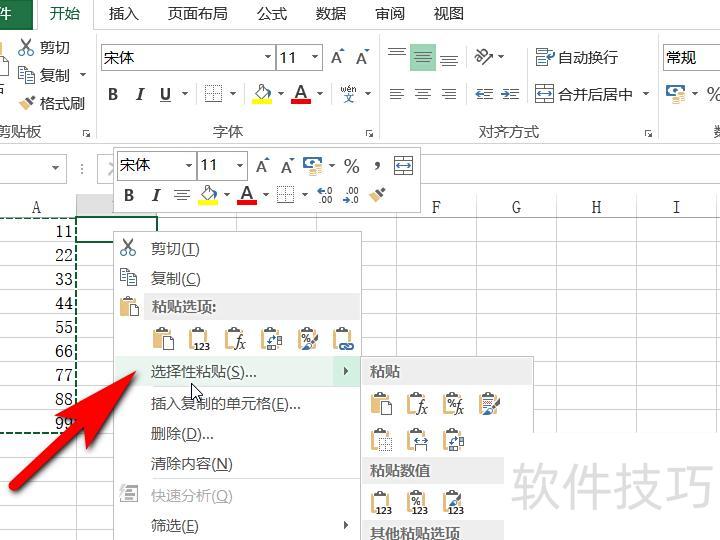
Task: Choose Cut (剪切) in context menu
Action: [237, 249]
